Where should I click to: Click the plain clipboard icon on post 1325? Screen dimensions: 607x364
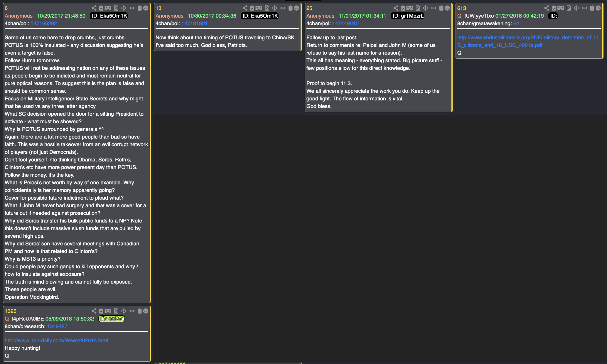coord(140,311)
